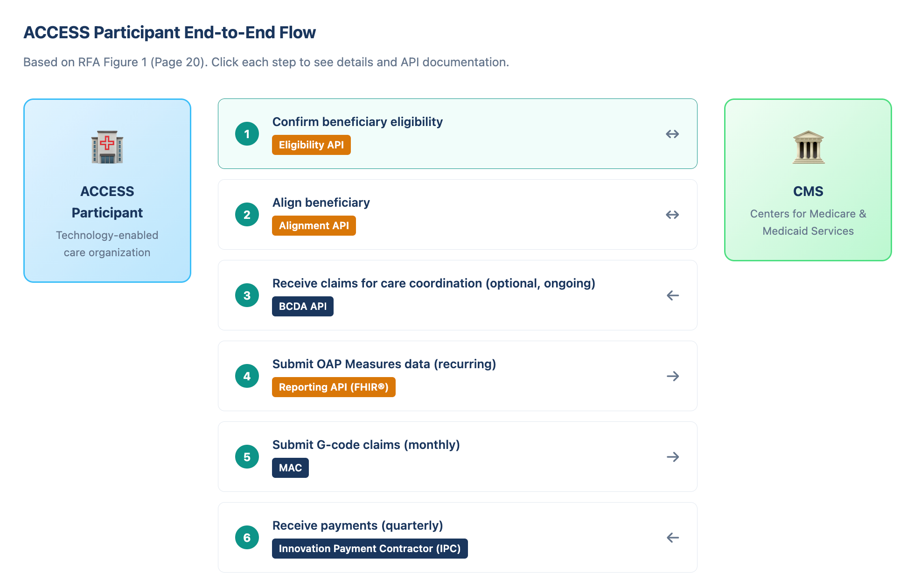This screenshot has height=588, width=907.
Task: Click the Innovation Payment Contractor (IPC) tag
Action: coord(370,549)
